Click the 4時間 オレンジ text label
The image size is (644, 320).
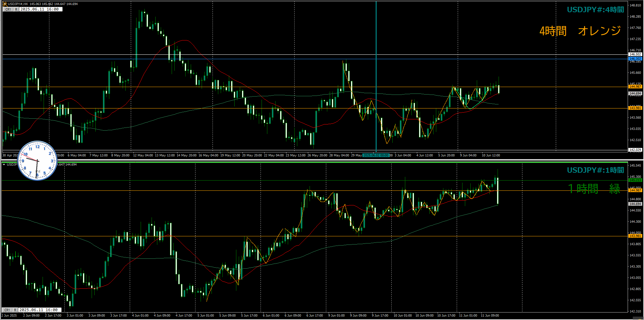point(580,31)
